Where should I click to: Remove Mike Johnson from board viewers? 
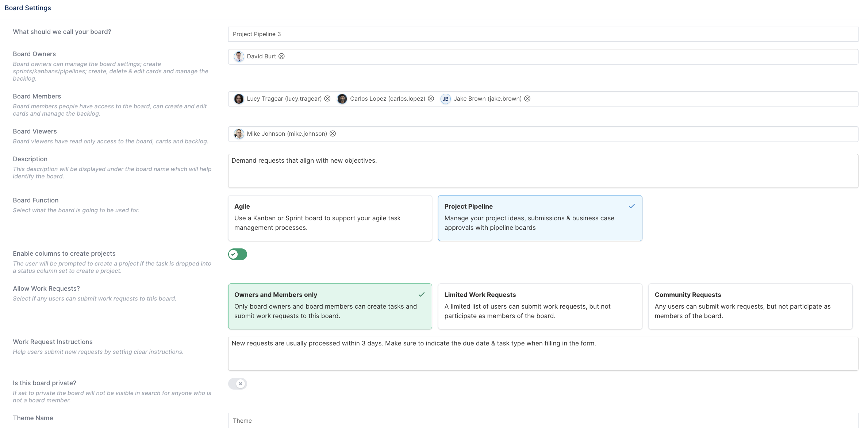[x=333, y=134]
